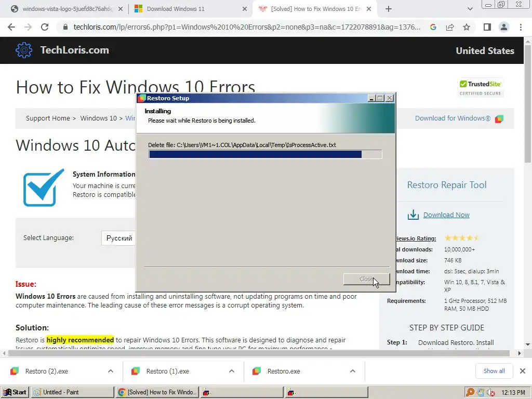Open the Windows Start menu

(15, 392)
